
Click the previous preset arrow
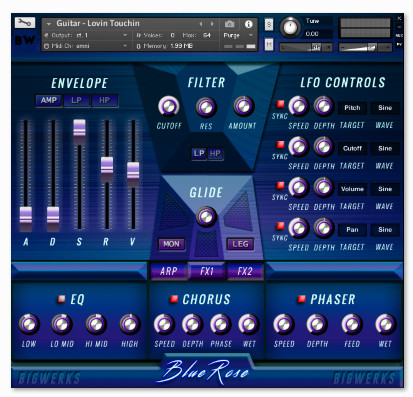(x=201, y=24)
